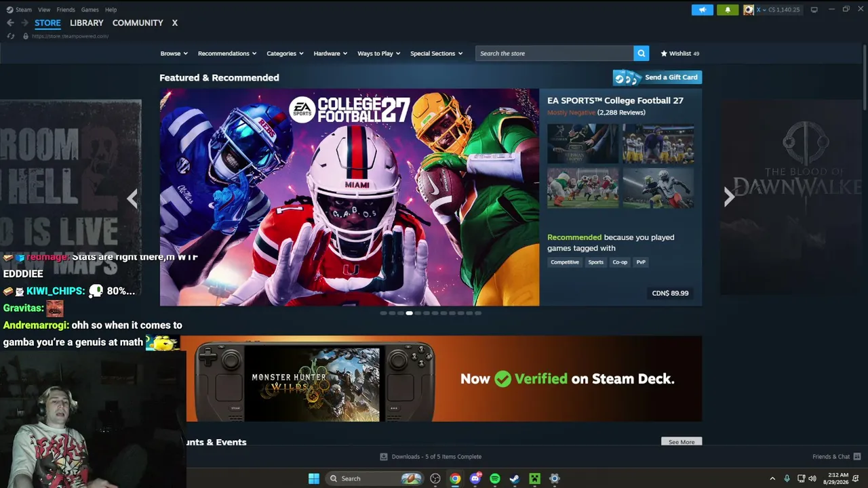The width and height of the screenshot is (868, 488).
Task: Open the Heisman trophy screenshot thumbnail
Action: [583, 144]
